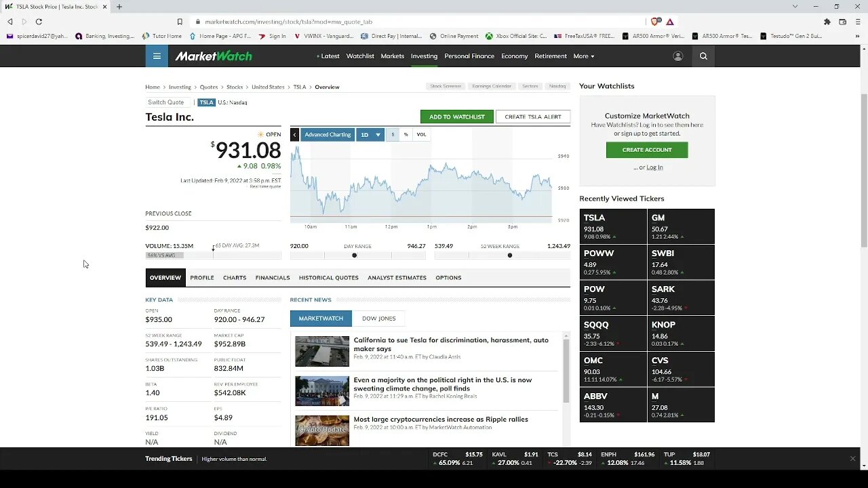Screen dimensions: 868x488
Task: Expand the More navigation dropdown
Action: pyautogui.click(x=584, y=56)
